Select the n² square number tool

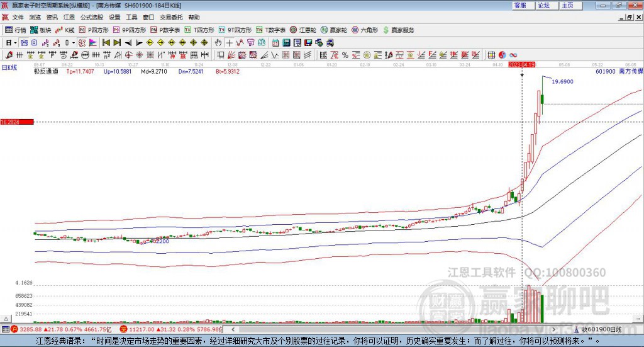107,55
